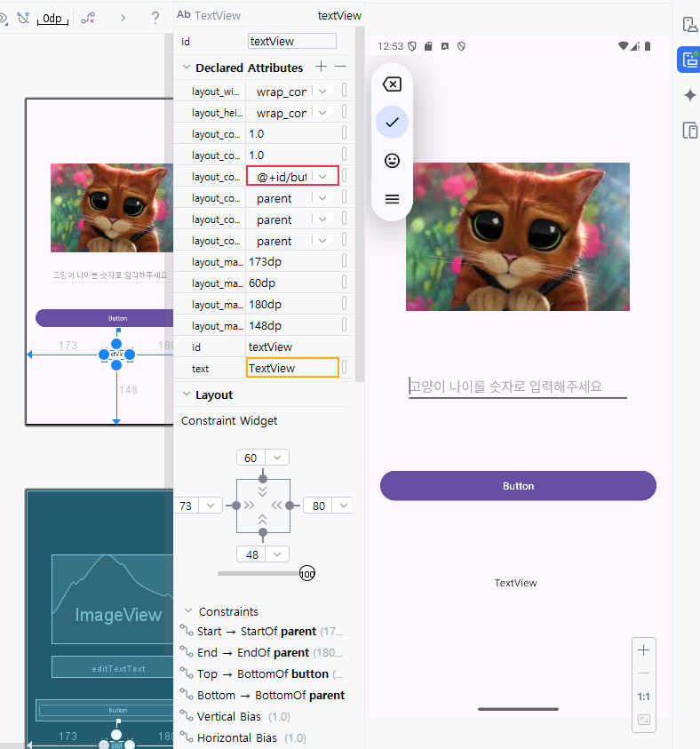Click the top constraint anchor dot in widget
Screen dimensions: 700x749
tap(263, 478)
